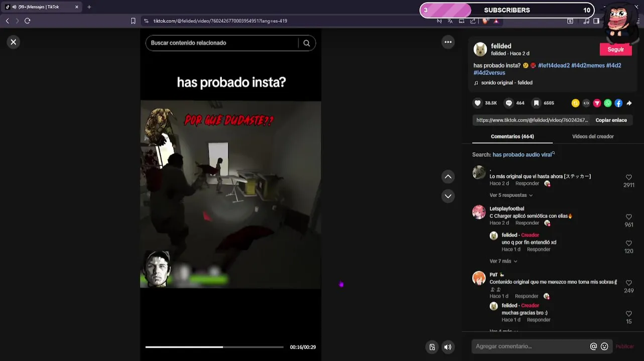The image size is (644, 361).
Task: Open Letsplayfootbal's profile avatar
Action: [x=479, y=212]
